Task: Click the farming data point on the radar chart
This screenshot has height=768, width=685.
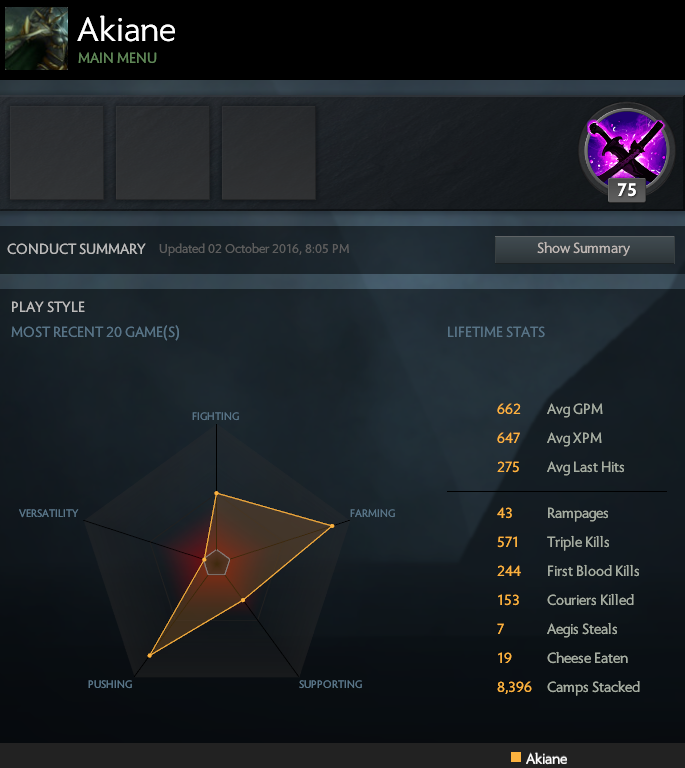Action: [x=332, y=526]
